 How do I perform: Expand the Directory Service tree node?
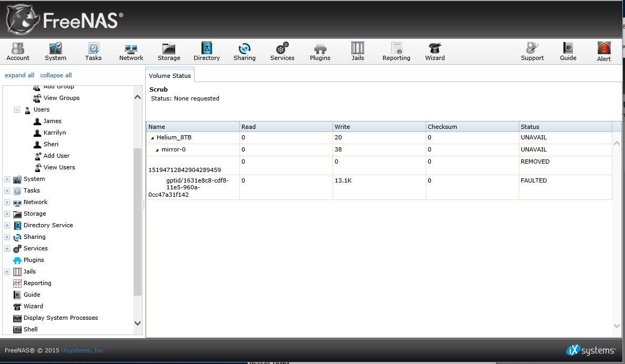point(7,225)
